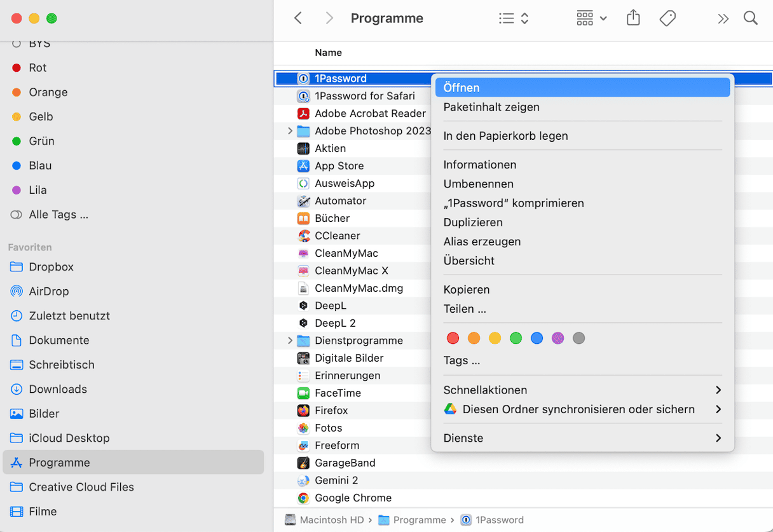Viewport: 773px width, 532px height.
Task: Click the share icon in toolbar
Action: click(x=633, y=18)
